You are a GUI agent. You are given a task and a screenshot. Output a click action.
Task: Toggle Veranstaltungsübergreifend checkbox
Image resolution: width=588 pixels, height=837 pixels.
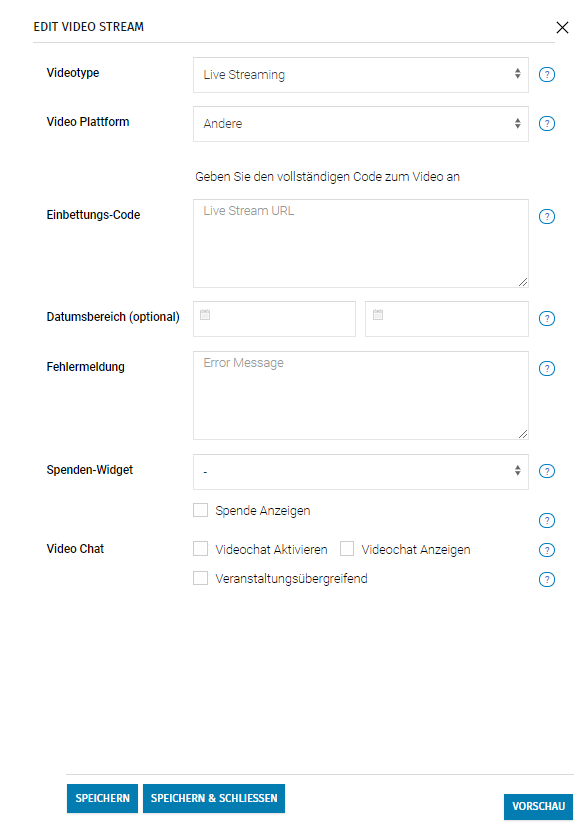point(201,578)
